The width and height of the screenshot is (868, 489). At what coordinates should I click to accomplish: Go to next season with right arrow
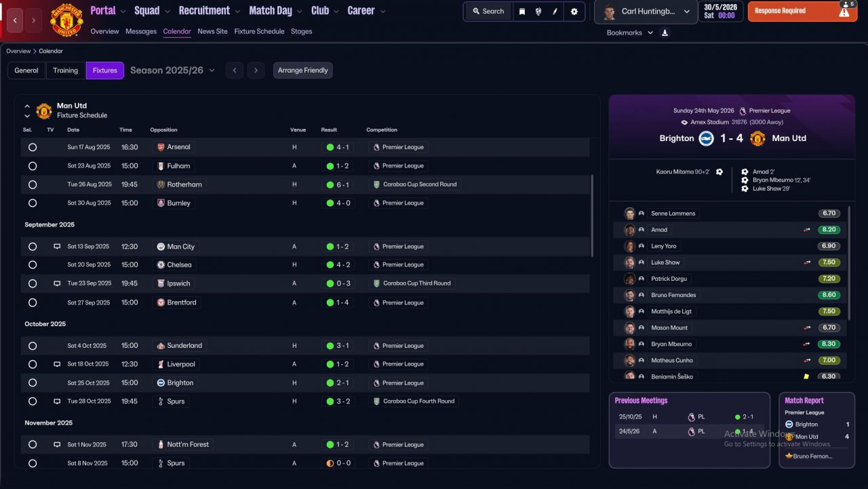click(256, 71)
